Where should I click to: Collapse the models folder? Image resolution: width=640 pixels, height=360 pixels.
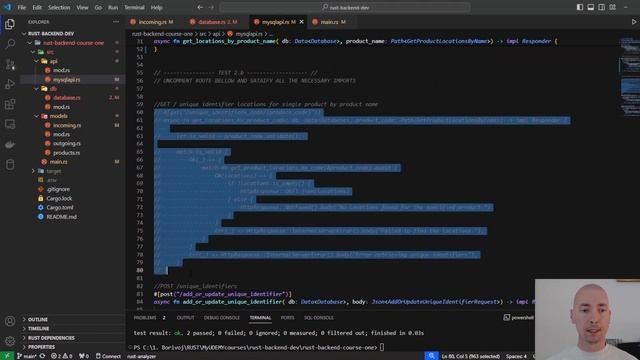(x=37, y=116)
